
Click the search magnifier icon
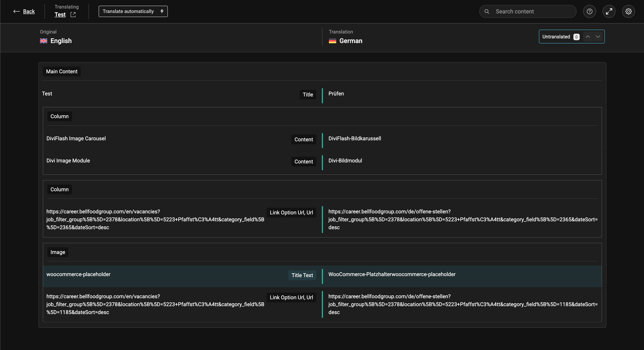click(x=487, y=12)
